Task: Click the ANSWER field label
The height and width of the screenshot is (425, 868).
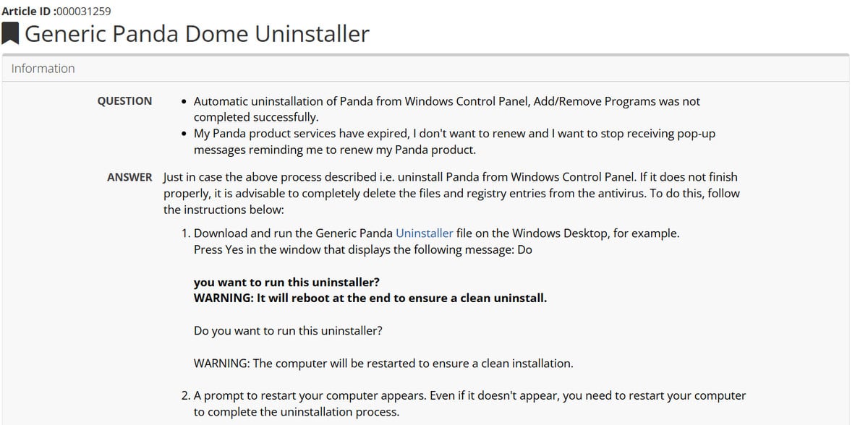Action: point(129,177)
